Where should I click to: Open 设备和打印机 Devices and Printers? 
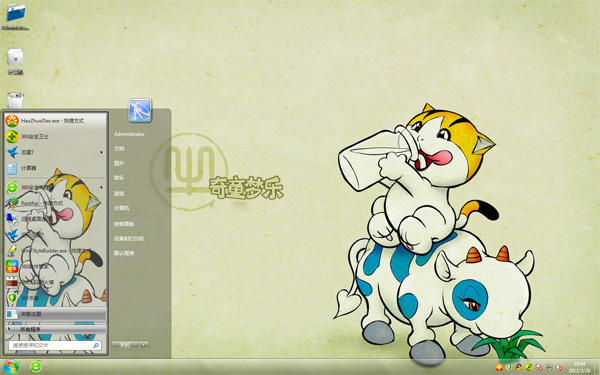[x=129, y=238]
